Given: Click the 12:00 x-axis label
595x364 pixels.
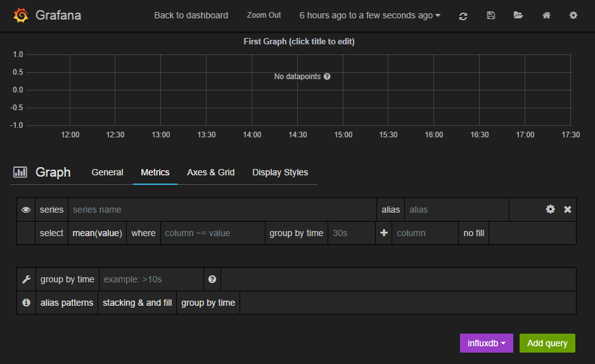Looking at the screenshot, I should click(70, 135).
